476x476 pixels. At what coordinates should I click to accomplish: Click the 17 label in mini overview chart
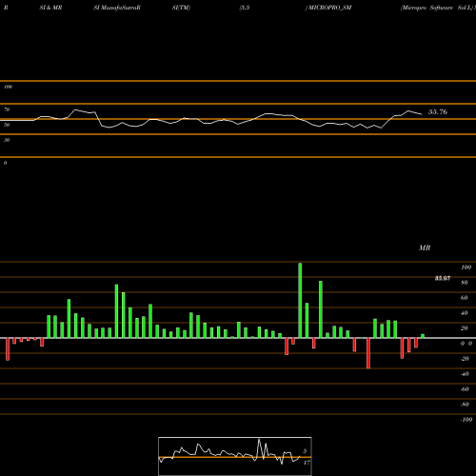tap(307, 463)
